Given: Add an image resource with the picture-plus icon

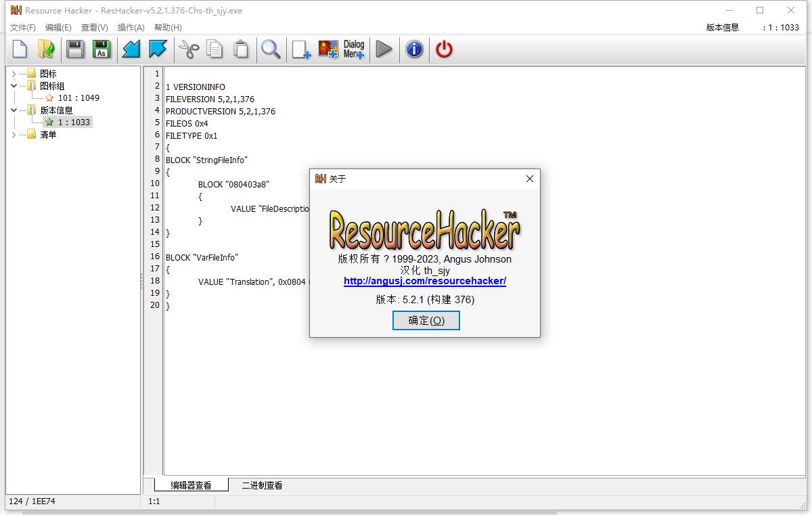Looking at the screenshot, I should pos(328,49).
